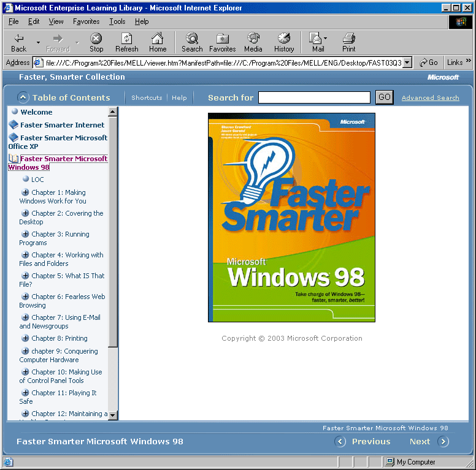Screen dimensions: 476x470
Task: Click the Faster Smarter Windows 98 book cover
Action: tap(291, 218)
